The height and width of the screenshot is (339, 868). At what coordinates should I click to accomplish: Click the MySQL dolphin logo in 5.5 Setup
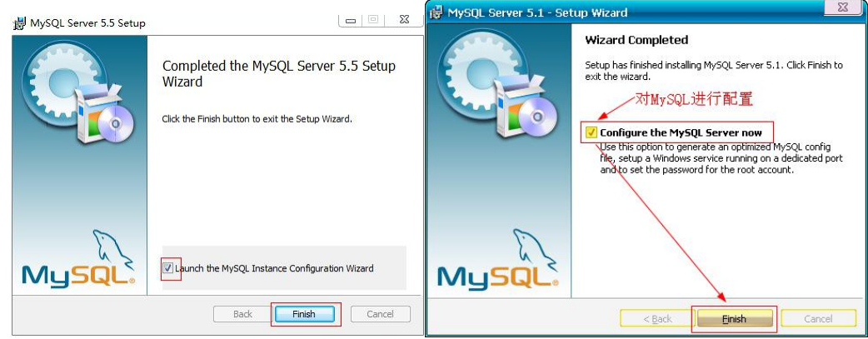[78, 259]
